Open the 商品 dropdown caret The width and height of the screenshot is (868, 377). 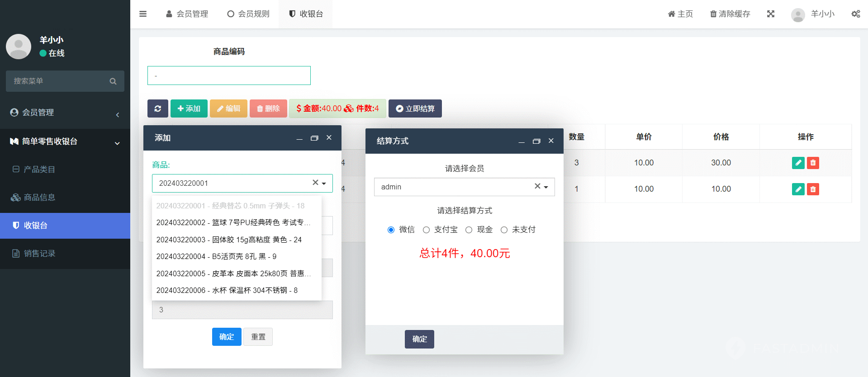point(324,184)
